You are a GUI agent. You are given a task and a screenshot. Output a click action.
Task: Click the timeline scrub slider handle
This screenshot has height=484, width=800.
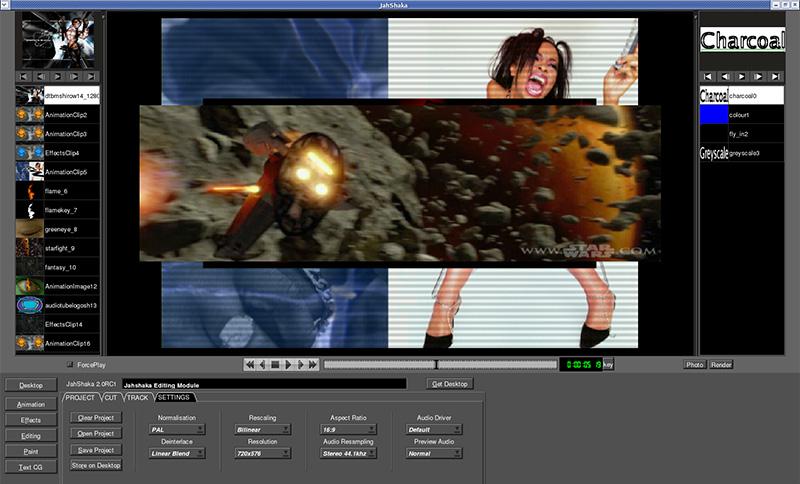436,364
